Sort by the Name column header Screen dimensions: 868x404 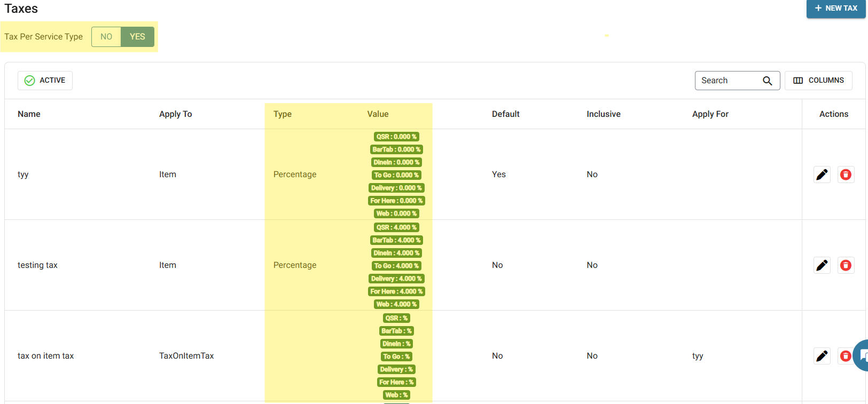[29, 114]
